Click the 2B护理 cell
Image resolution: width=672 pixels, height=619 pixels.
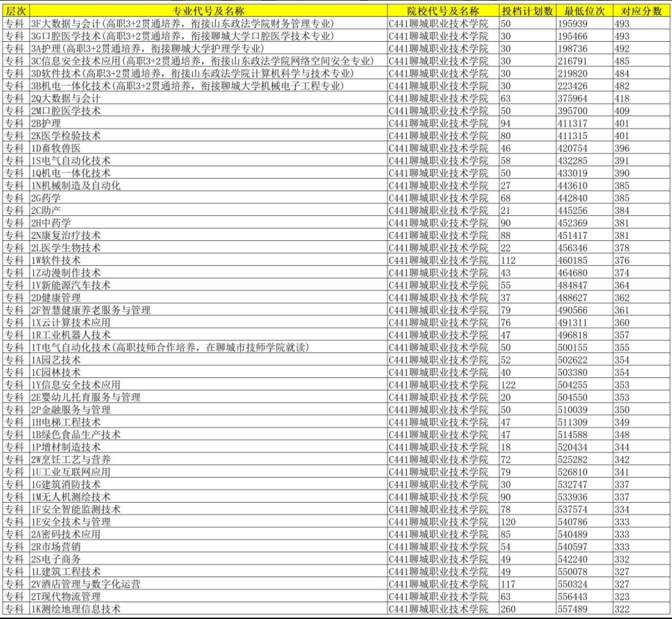pyautogui.click(x=208, y=123)
